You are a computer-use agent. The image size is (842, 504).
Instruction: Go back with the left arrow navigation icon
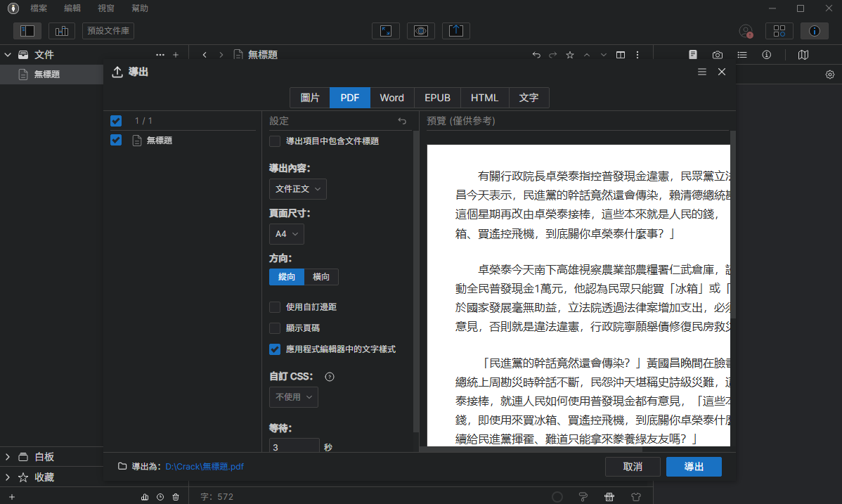(x=205, y=55)
